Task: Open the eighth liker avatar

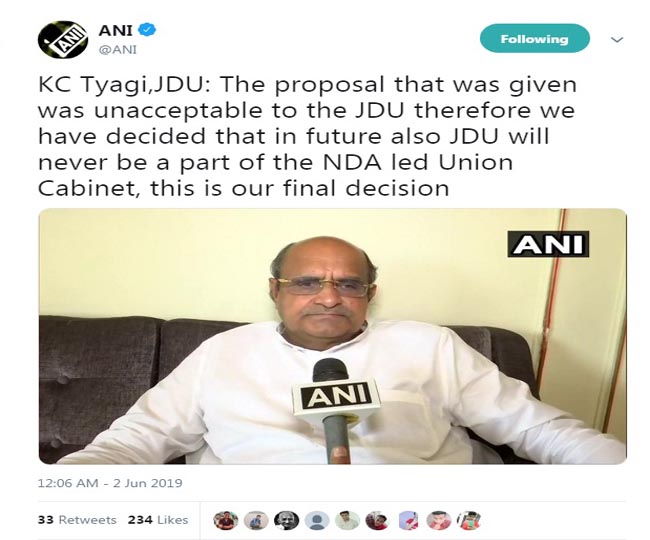Action: pos(439,520)
